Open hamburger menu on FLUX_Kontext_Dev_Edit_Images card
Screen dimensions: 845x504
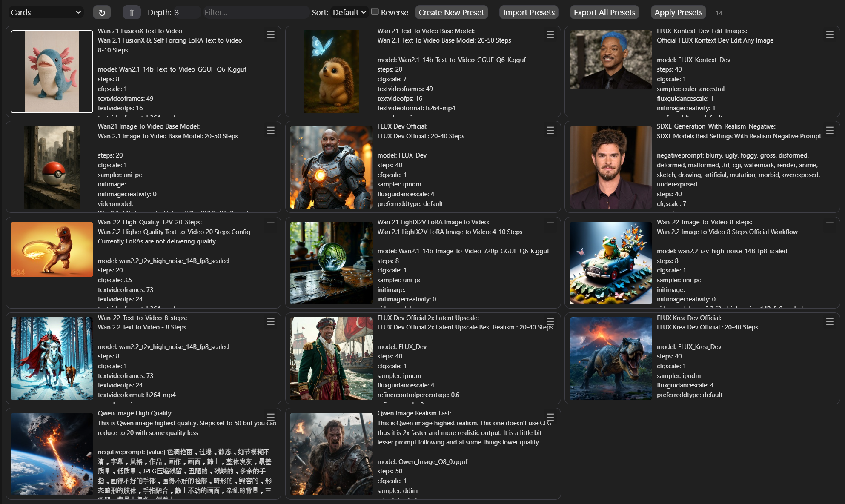829,35
